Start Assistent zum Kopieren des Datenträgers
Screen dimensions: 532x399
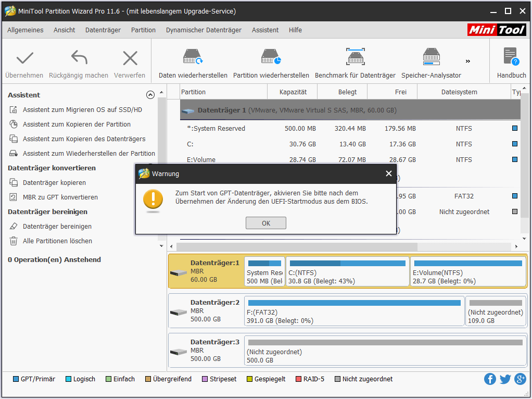click(84, 139)
